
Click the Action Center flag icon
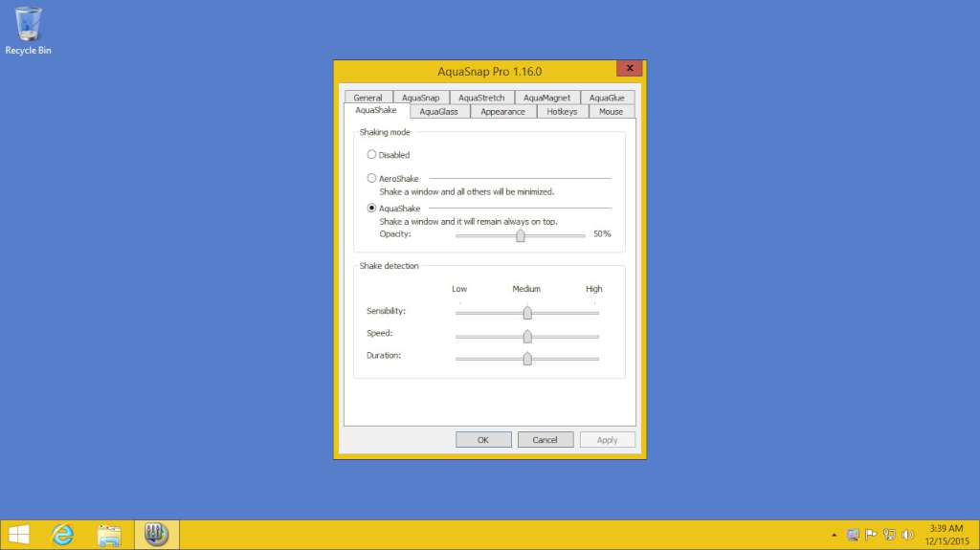pos(871,535)
